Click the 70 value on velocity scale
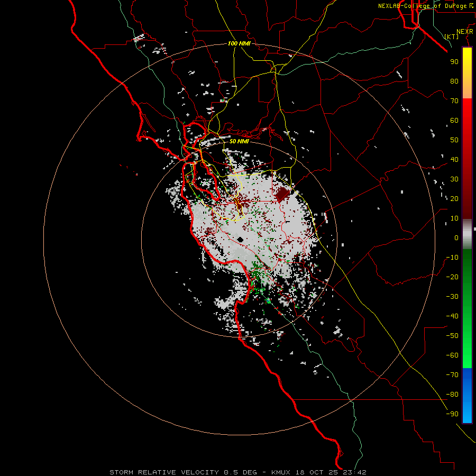 454,101
